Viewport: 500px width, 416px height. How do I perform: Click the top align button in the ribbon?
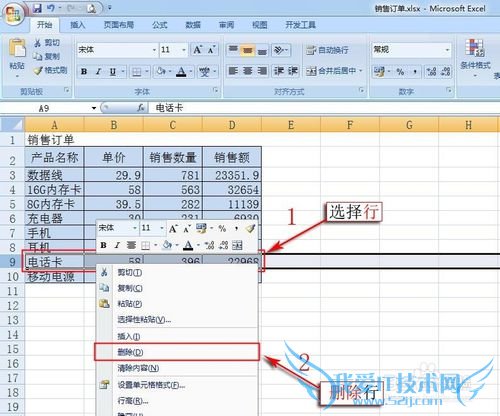[233, 50]
